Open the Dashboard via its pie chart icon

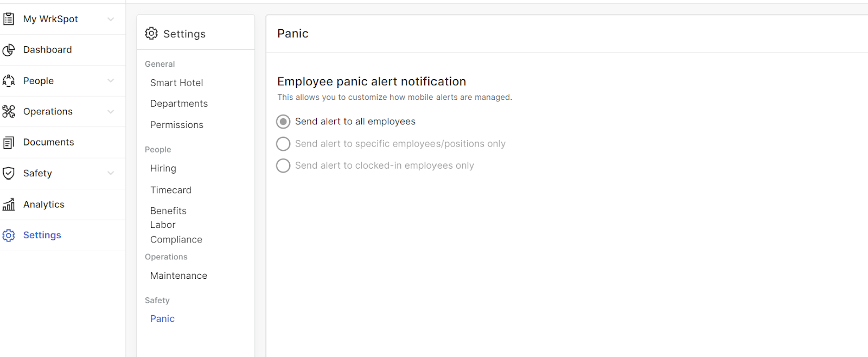pyautogui.click(x=9, y=49)
